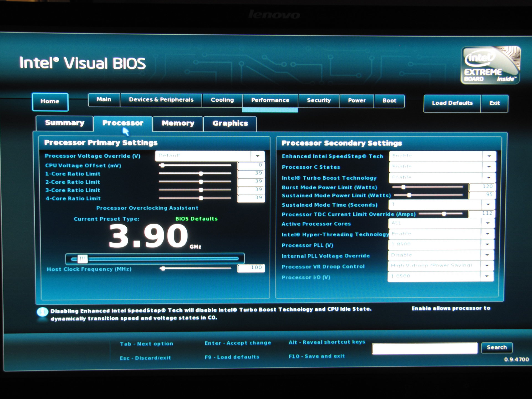532x399 pixels.
Task: Adjust the CPU Voltage Offset slider
Action: (x=195, y=165)
